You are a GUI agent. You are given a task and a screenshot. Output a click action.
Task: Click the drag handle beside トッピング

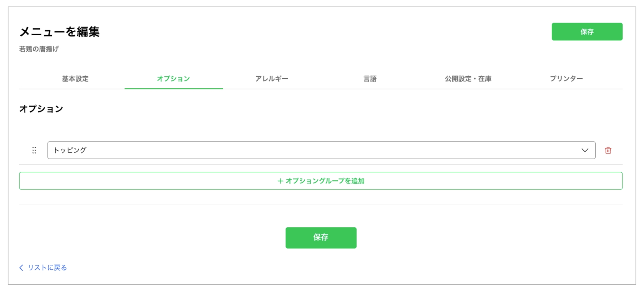click(x=34, y=150)
